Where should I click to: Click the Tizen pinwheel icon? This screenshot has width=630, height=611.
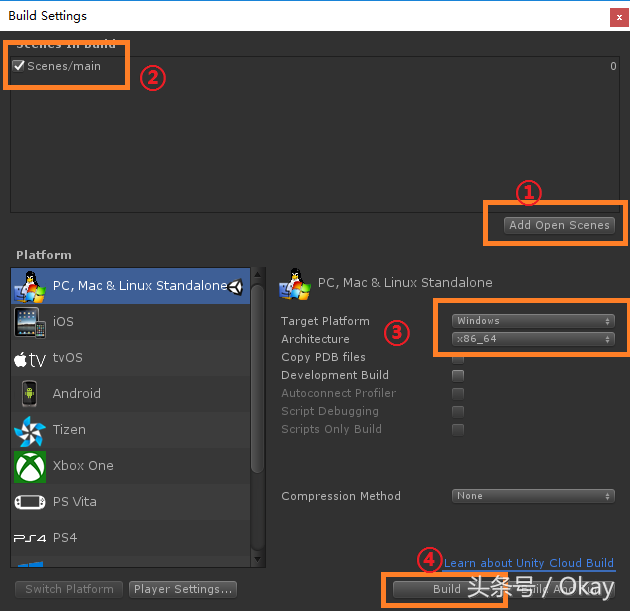[x=30, y=431]
